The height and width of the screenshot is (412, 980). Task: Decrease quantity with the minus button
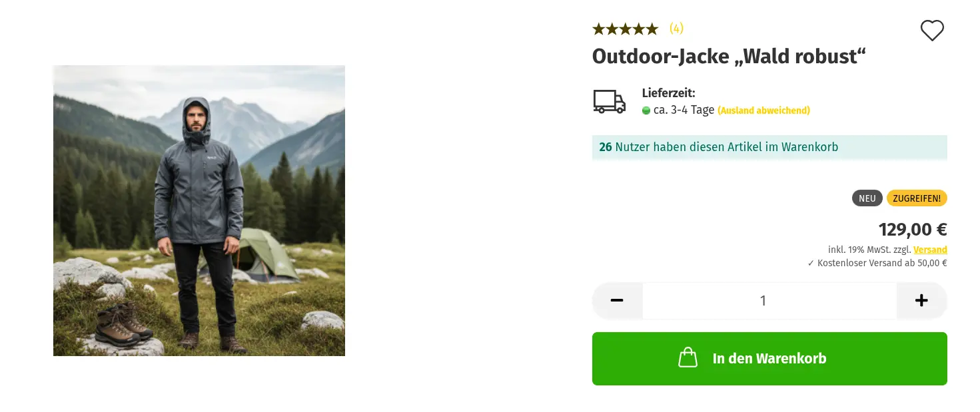click(x=617, y=301)
